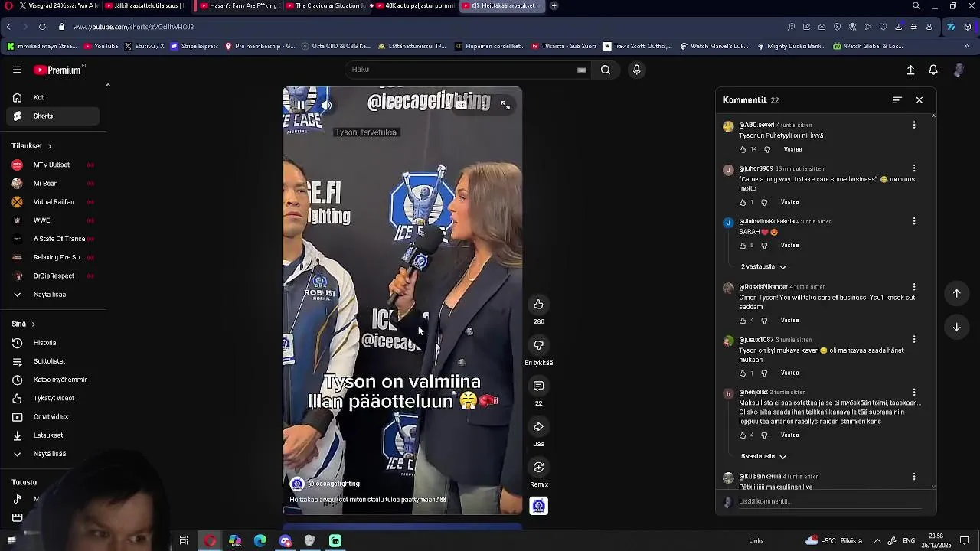Open the on-screen keyboard in search box
The height and width of the screenshot is (551, 980).
582,70
